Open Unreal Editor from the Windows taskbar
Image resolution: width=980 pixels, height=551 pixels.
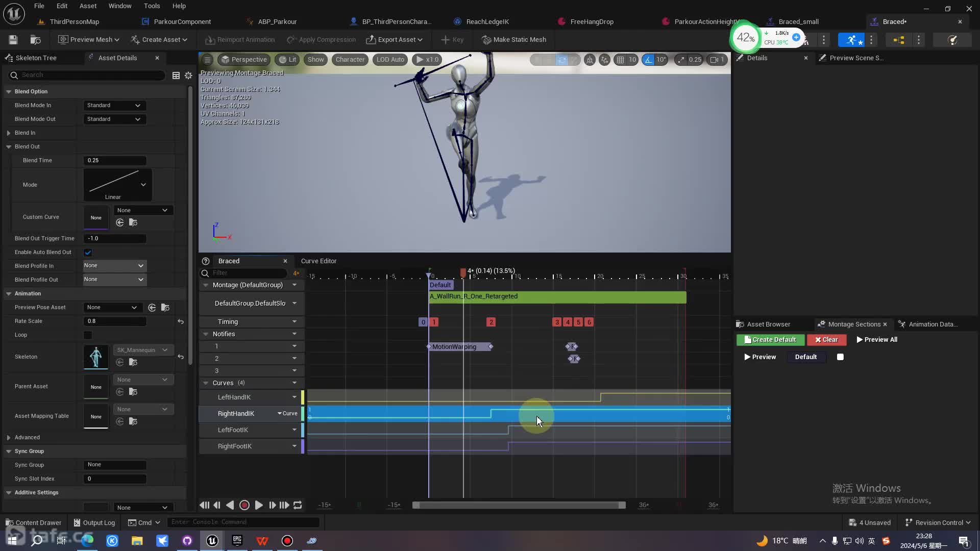(x=212, y=541)
